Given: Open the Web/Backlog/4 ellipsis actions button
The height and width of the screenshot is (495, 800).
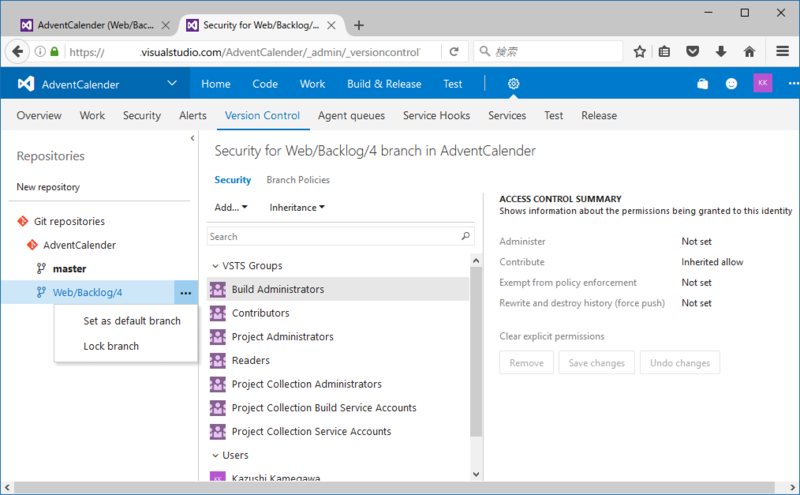Looking at the screenshot, I should pyautogui.click(x=186, y=293).
